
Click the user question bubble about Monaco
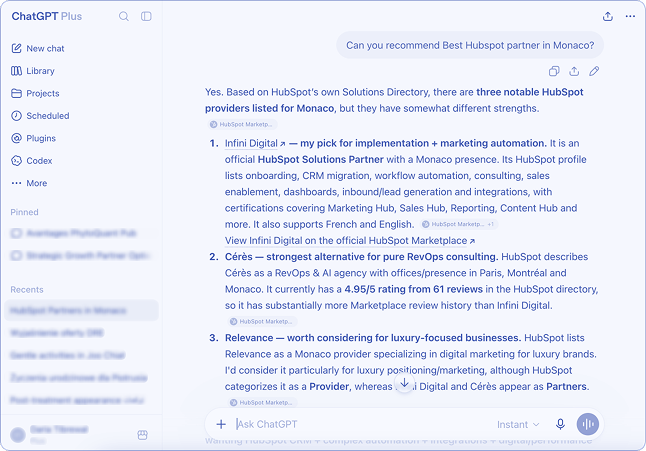pyautogui.click(x=470, y=45)
